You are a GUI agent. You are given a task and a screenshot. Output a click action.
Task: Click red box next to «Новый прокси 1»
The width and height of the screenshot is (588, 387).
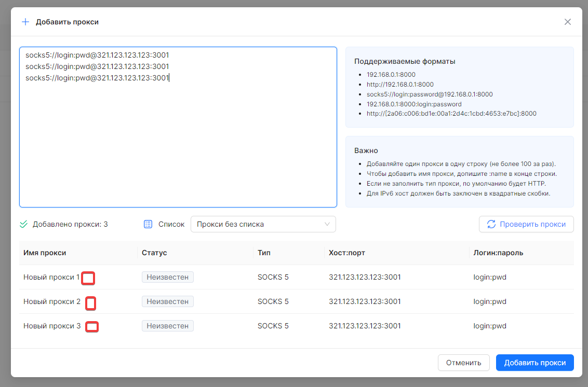[x=88, y=279]
